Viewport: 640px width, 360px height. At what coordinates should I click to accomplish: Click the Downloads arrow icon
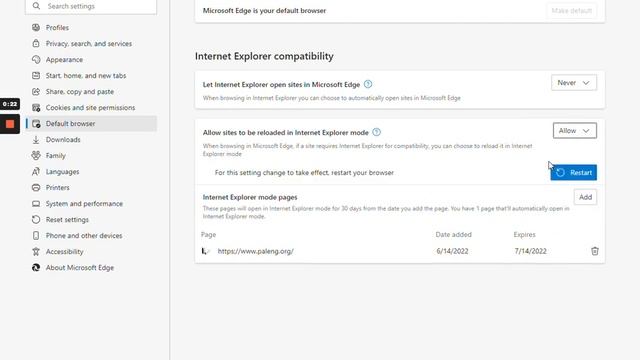pos(36,140)
